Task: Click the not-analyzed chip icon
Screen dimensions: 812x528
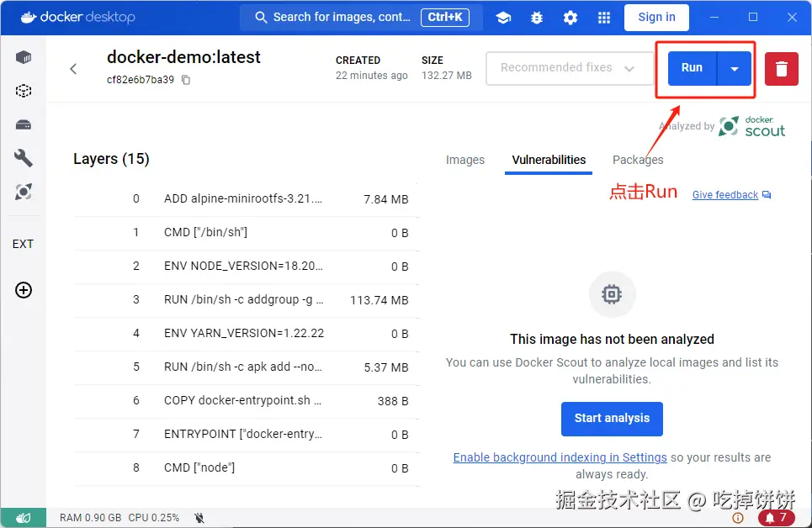Action: click(612, 294)
